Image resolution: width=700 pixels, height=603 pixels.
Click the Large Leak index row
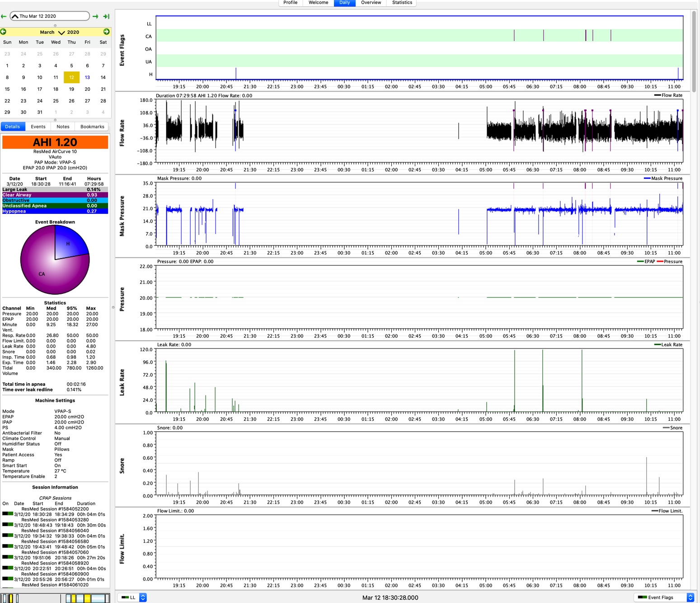point(55,189)
